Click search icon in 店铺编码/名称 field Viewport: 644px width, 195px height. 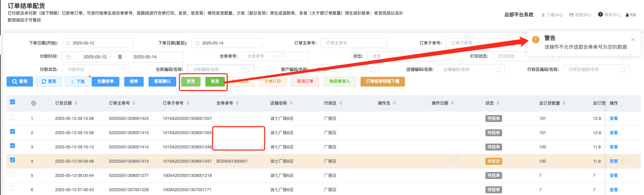click(498, 70)
